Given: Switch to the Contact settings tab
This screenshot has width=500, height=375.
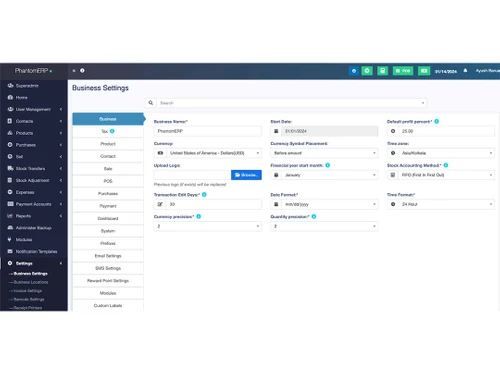Looking at the screenshot, I should coord(108,156).
